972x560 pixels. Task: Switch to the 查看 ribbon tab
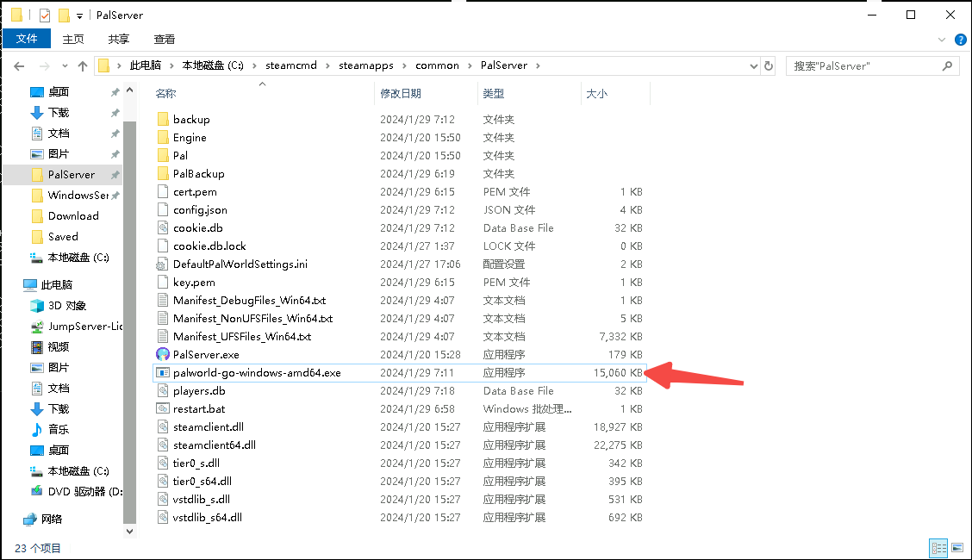tap(165, 39)
